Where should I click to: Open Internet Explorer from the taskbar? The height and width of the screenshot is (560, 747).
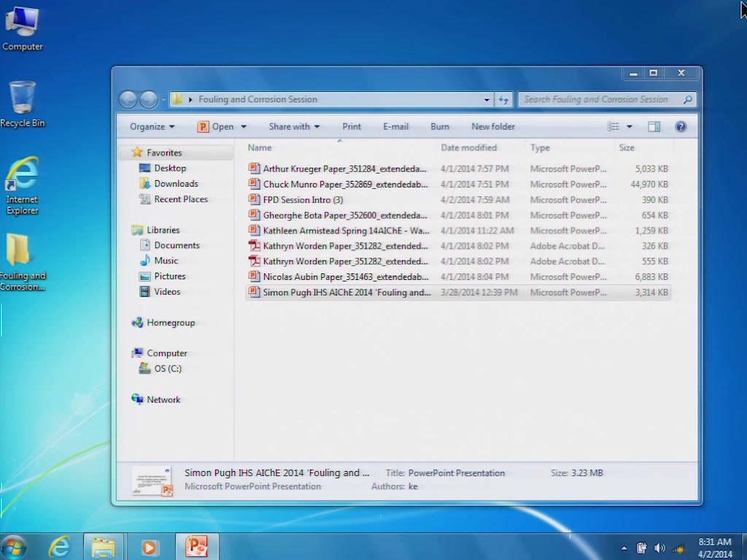pos(60,547)
